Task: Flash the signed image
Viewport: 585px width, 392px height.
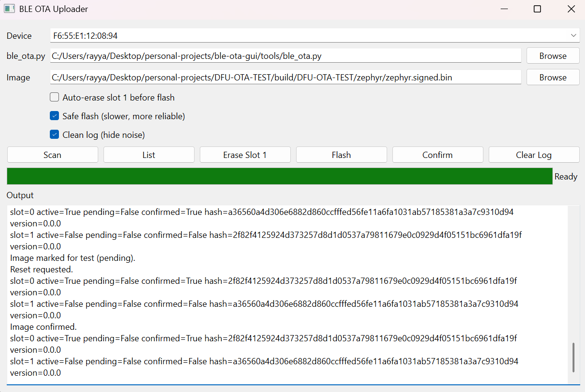Action: pos(341,154)
